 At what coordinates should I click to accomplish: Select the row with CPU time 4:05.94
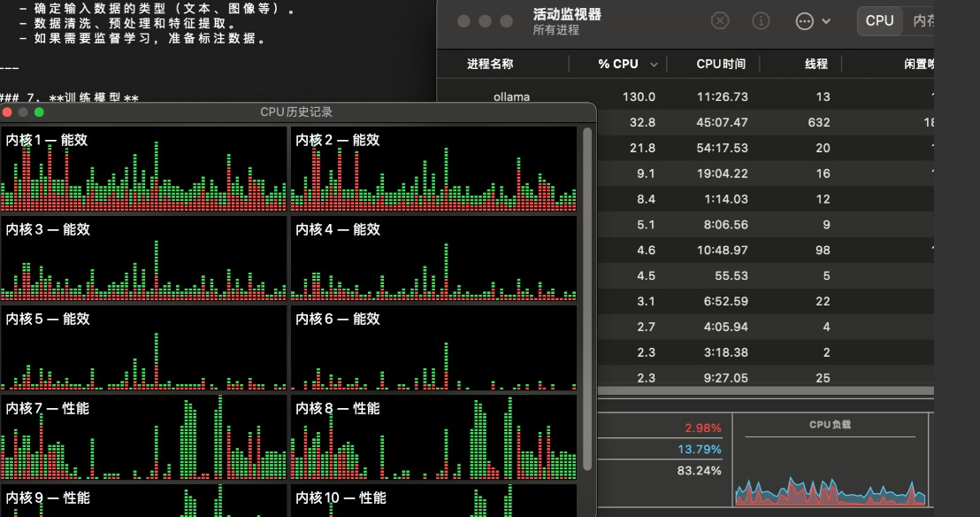pos(766,327)
